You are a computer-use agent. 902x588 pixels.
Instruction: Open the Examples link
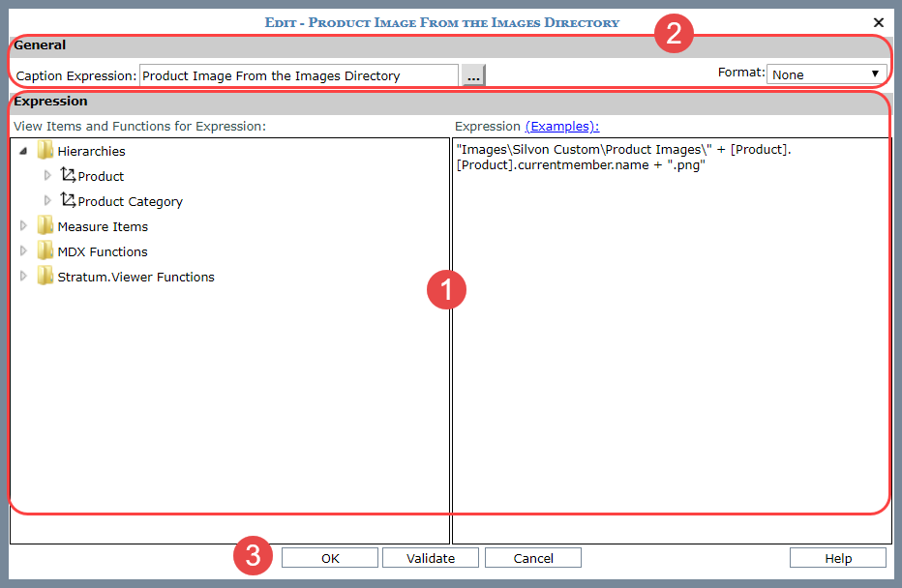click(x=561, y=126)
